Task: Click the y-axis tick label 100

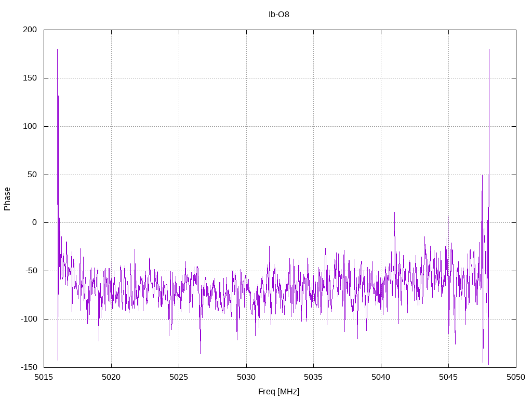Action: [30, 126]
